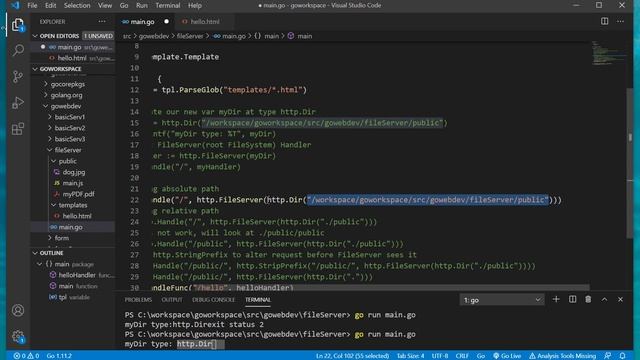Open editor More Actions ellipsis
Screen dimensions: 640x360
pyautogui.click(x=620, y=21)
